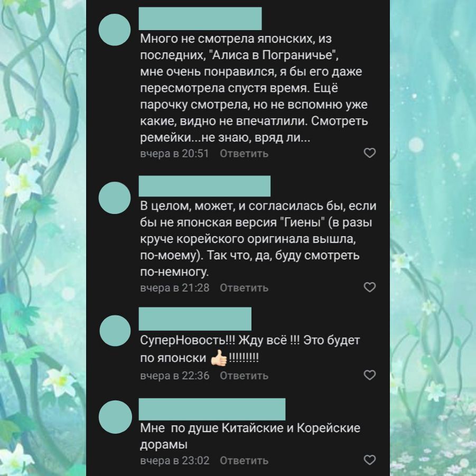The height and width of the screenshot is (476, 476).
Task: Open profile name above "СуперНовость" comment
Action: 195,319
